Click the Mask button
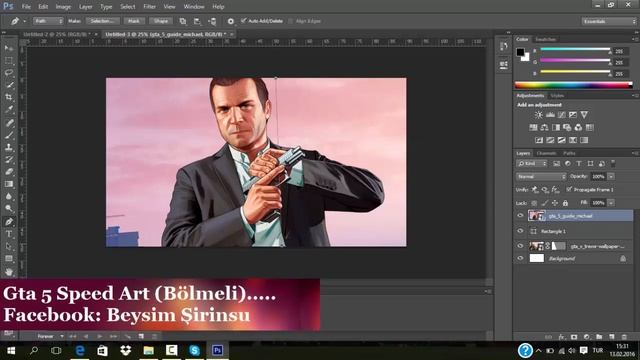 pos(134,21)
